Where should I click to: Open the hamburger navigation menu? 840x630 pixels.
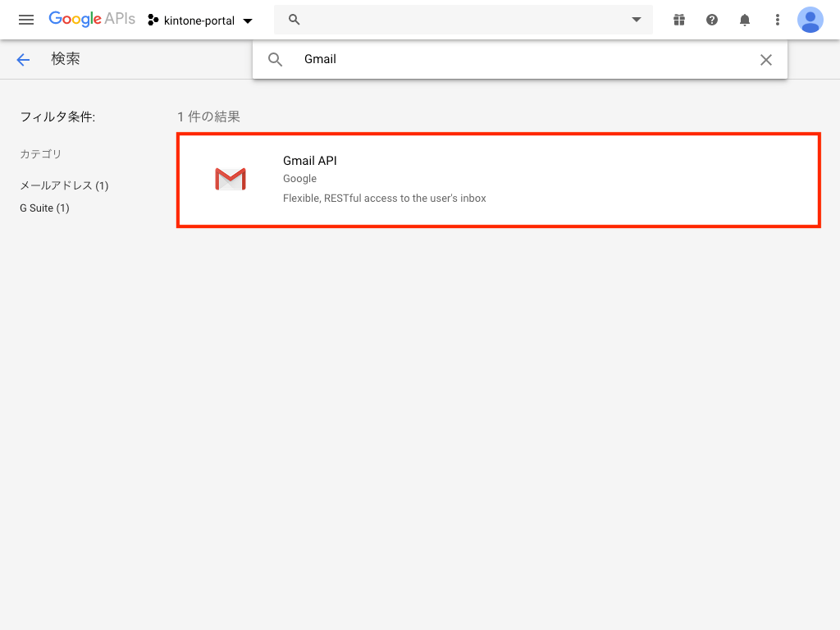26,20
